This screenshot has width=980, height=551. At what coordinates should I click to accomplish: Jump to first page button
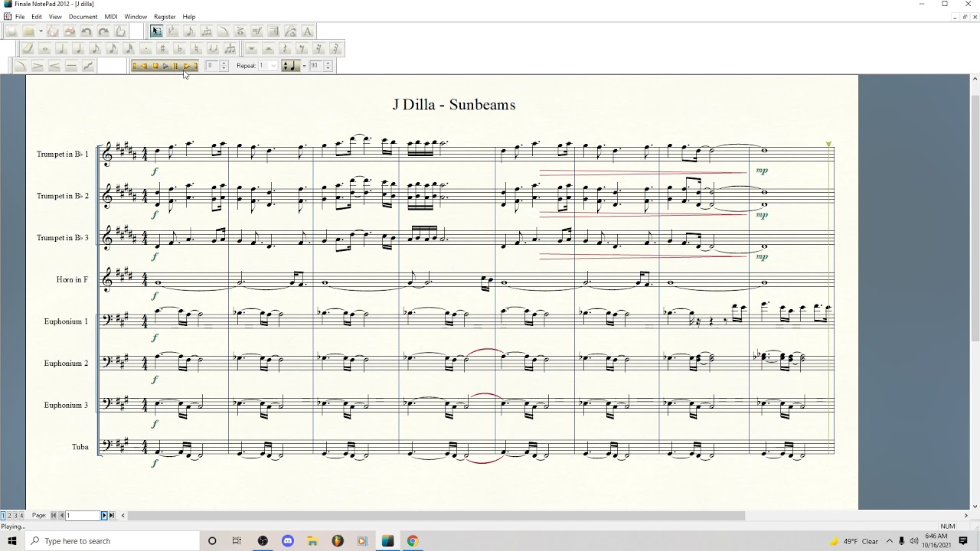(x=54, y=516)
